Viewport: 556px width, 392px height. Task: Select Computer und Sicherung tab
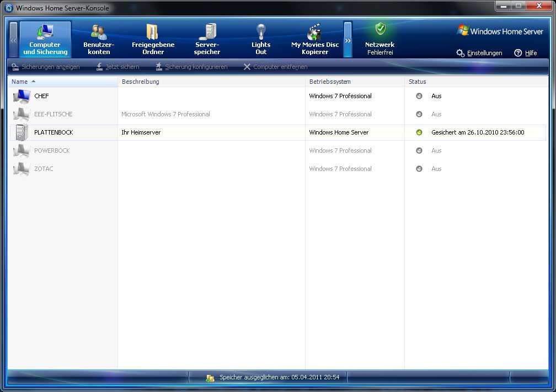[45, 39]
